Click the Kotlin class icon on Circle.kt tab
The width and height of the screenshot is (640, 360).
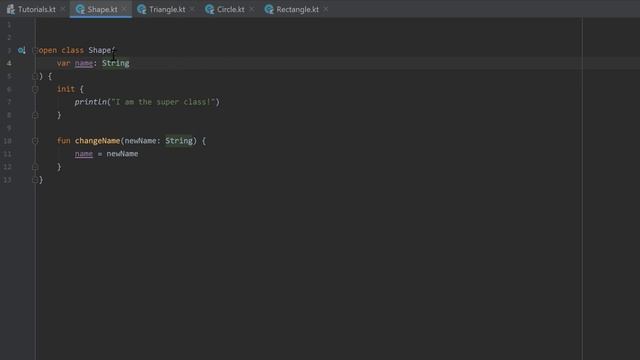[209, 9]
